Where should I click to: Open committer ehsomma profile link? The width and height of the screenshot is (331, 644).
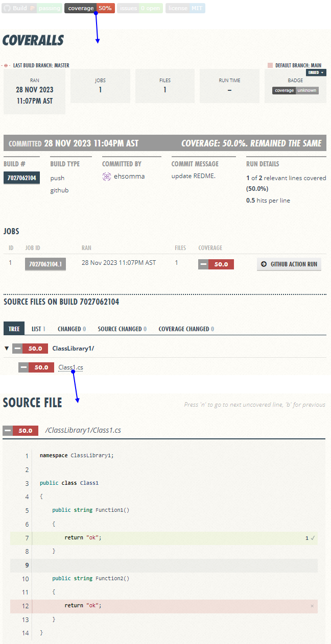point(129,176)
